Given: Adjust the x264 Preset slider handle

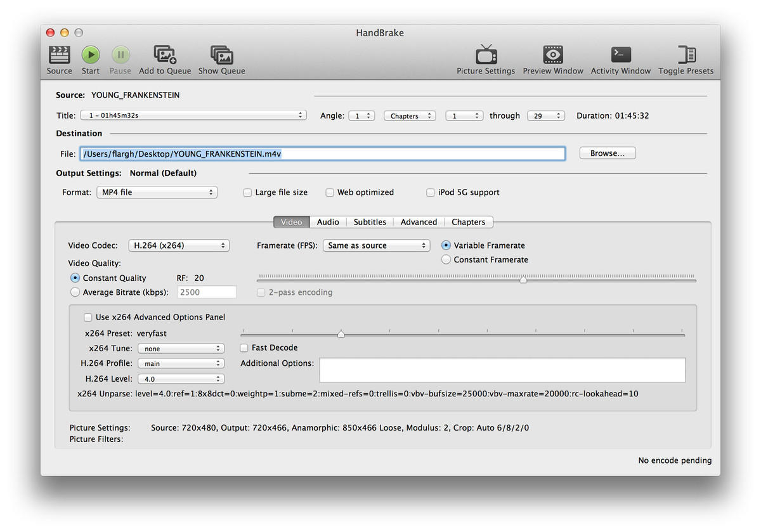Looking at the screenshot, I should click(341, 334).
